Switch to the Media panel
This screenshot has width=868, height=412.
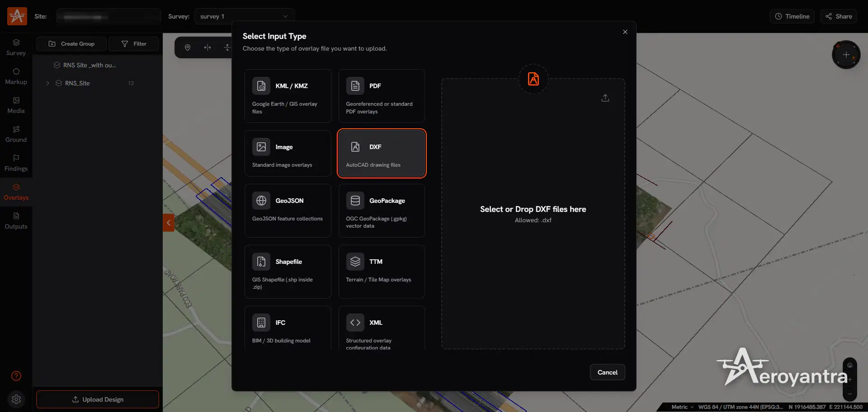16,105
